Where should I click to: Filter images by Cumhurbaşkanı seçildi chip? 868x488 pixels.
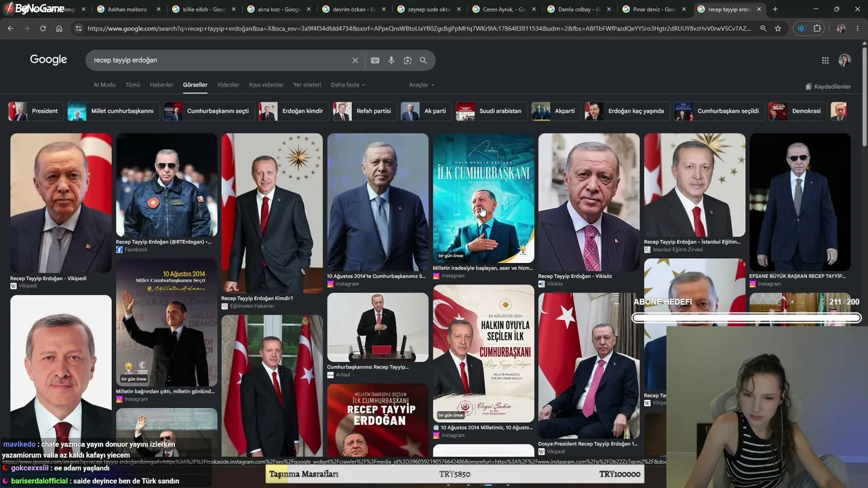click(x=719, y=111)
